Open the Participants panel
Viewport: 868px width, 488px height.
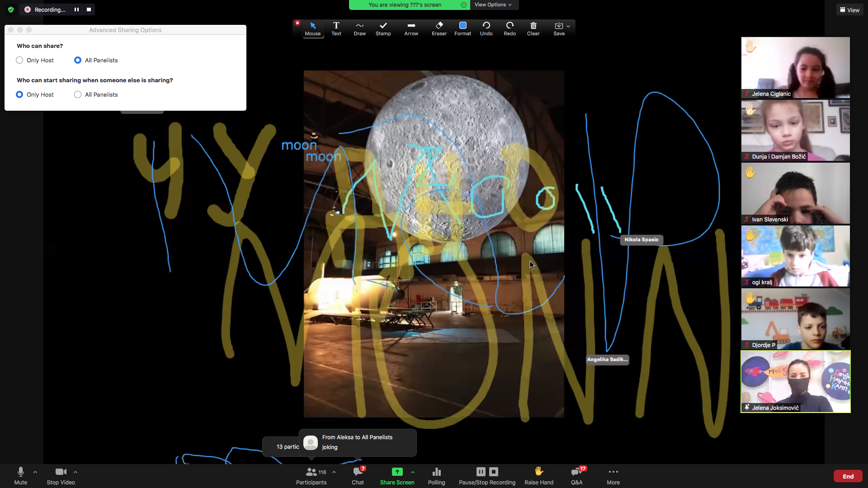coord(311,476)
